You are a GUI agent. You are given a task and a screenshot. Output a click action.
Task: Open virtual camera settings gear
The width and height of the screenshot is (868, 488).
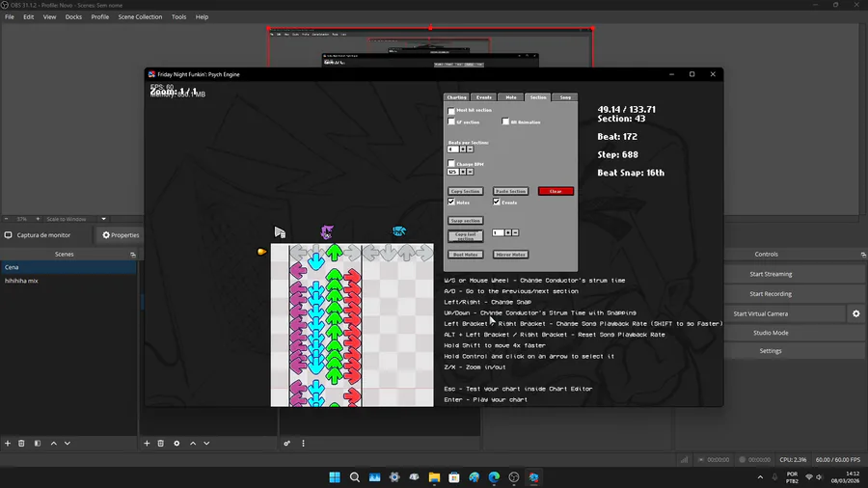[855, 313]
